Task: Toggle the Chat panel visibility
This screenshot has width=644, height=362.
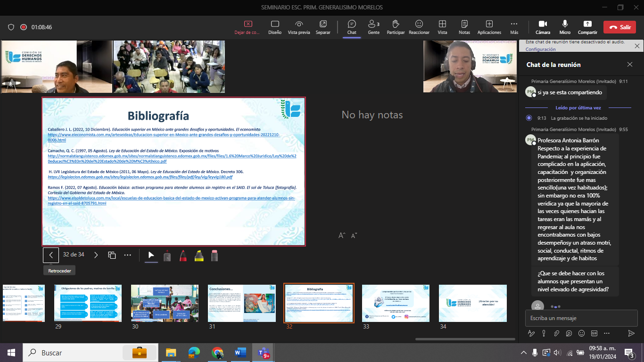Action: click(x=352, y=27)
